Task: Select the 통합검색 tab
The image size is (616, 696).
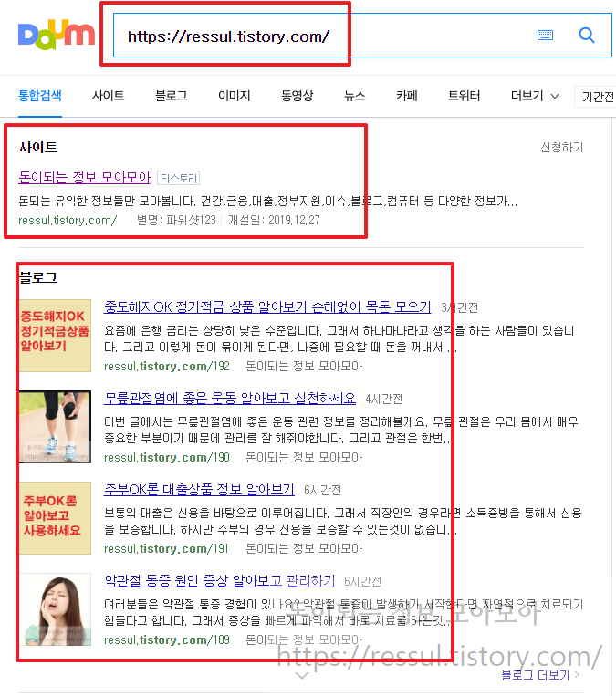Action: click(40, 96)
